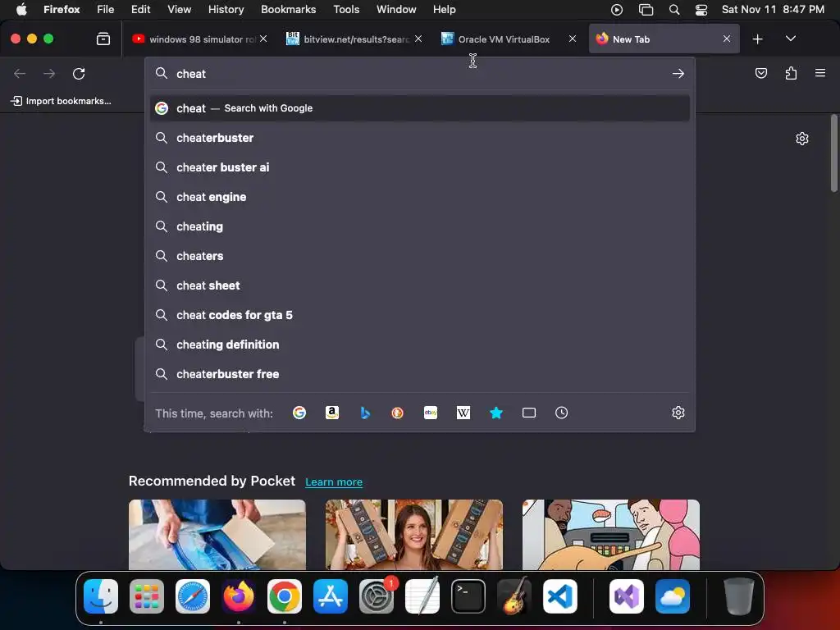
Task: Open the Pocket story with cardboard boxes
Action: [414, 535]
